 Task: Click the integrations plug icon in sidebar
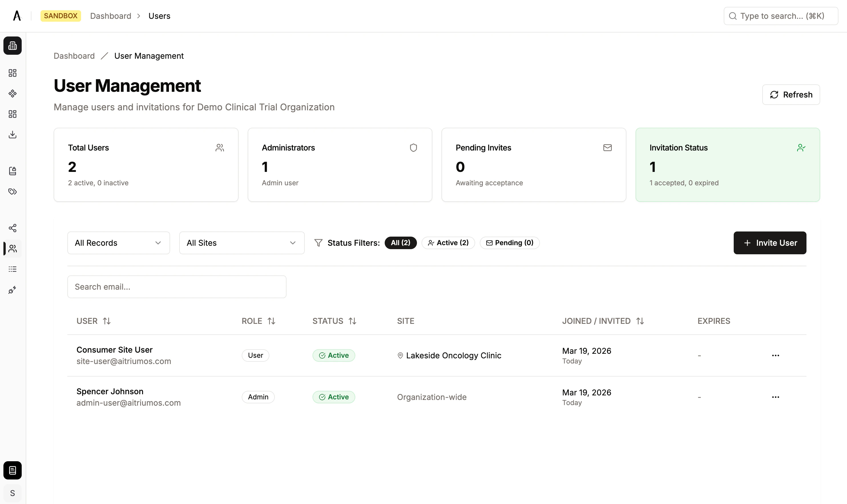coord(13,290)
